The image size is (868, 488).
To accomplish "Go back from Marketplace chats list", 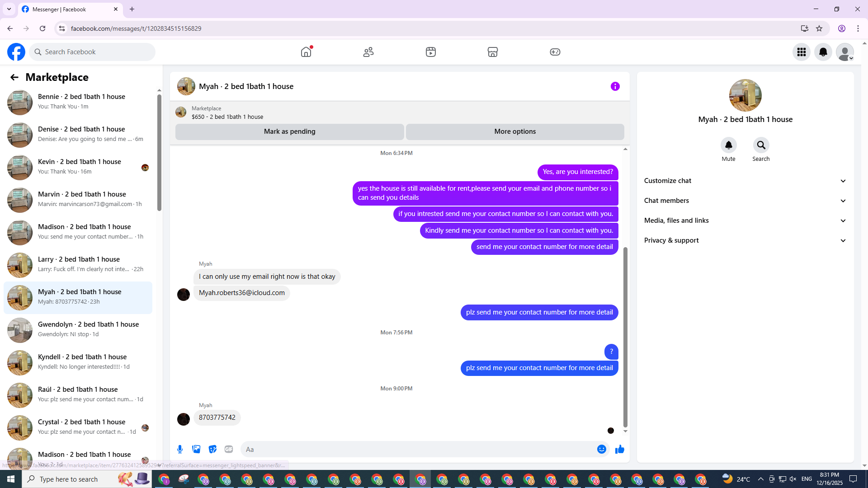I will click(14, 77).
